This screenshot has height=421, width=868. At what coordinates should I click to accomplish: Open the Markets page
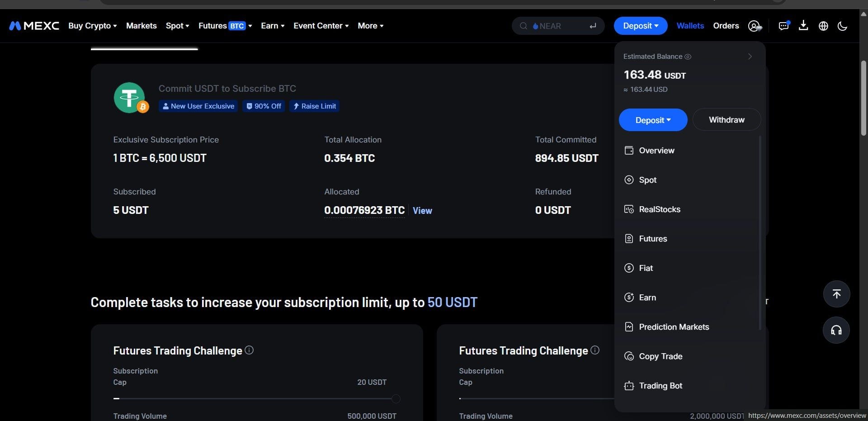[x=142, y=26]
